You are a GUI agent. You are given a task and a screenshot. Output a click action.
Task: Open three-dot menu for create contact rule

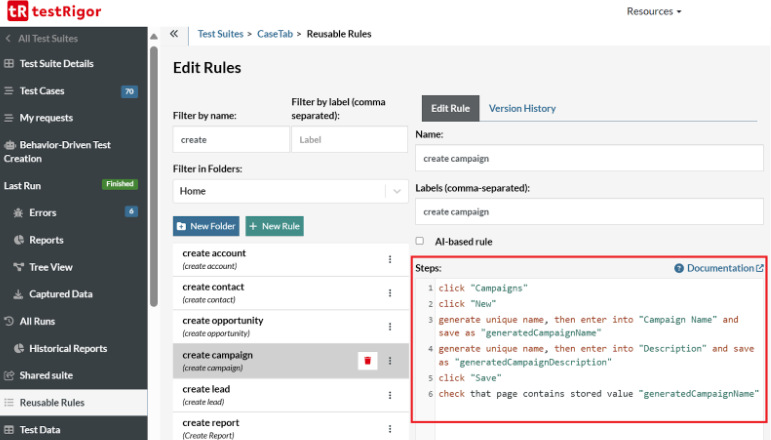click(x=390, y=292)
